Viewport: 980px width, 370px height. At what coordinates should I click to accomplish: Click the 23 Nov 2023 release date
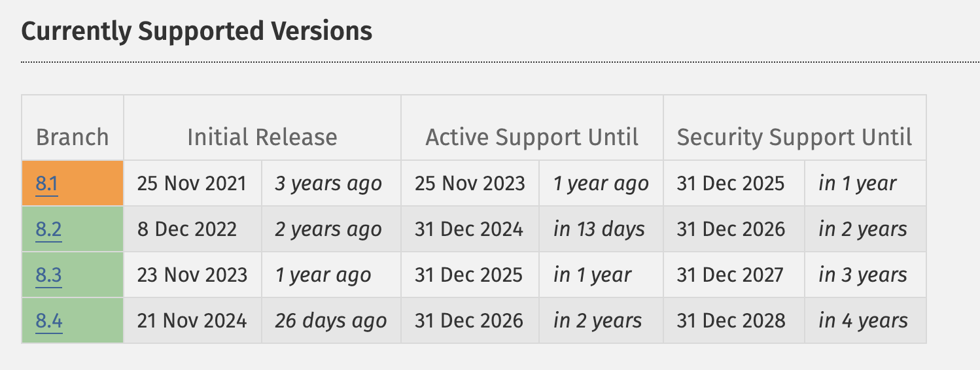[x=192, y=275]
